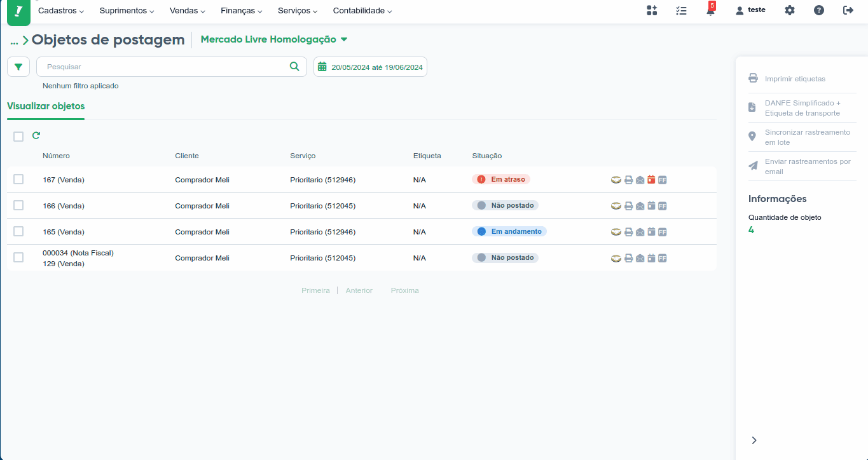
Task: Click the FF icon in row 000034
Action: pyautogui.click(x=663, y=258)
